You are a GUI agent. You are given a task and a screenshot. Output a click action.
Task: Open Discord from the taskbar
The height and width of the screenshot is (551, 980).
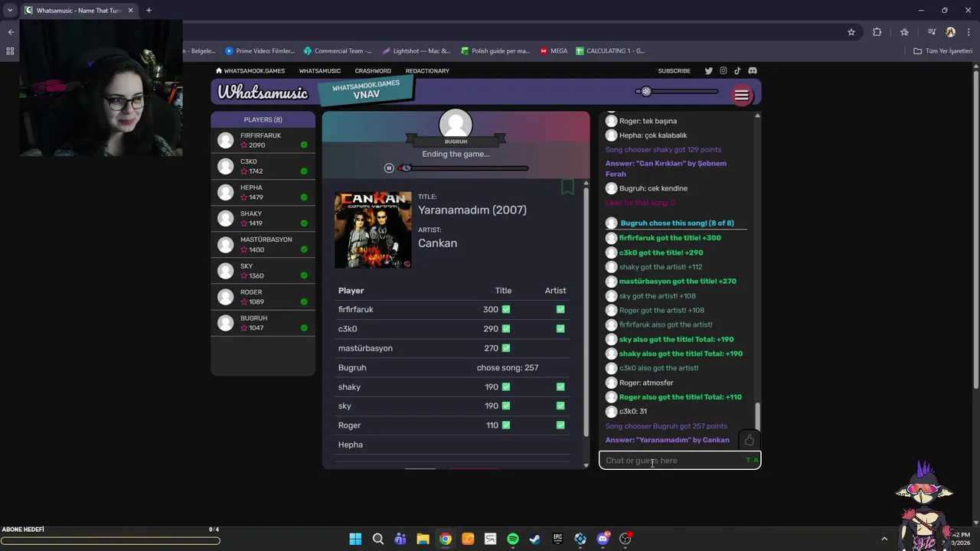[x=603, y=539]
